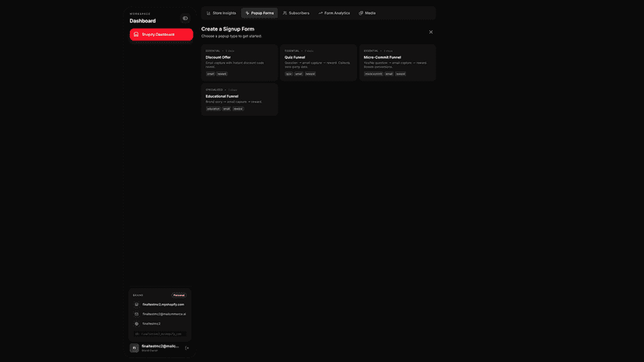Close the Create a Signup Form panel
Screen dimensions: 644x362
(x=431, y=32)
